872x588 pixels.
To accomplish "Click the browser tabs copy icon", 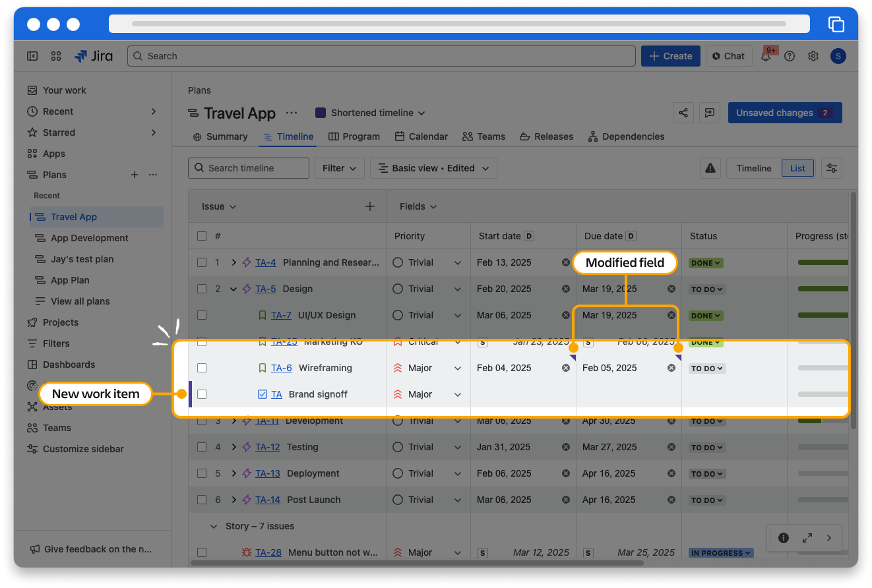I will [x=836, y=24].
